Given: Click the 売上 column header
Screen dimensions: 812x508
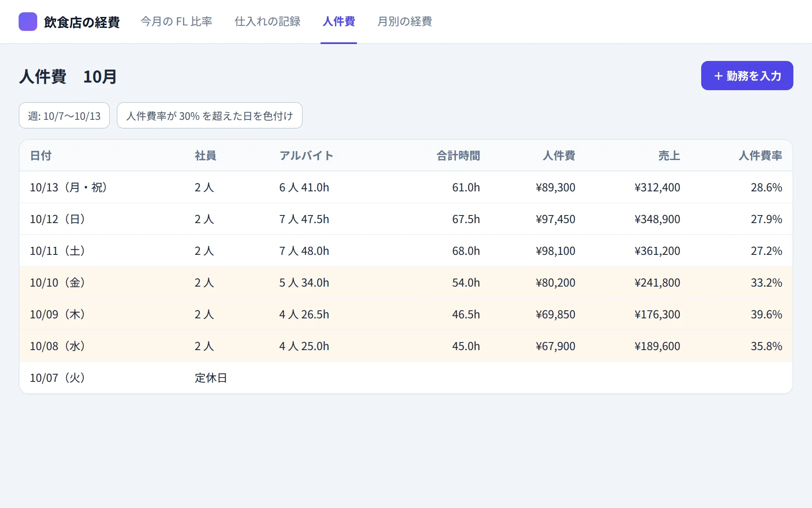Looking at the screenshot, I should [669, 156].
